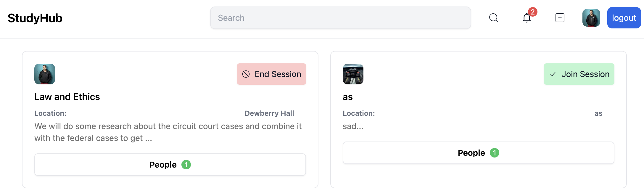Open notifications via the bell icon
The height and width of the screenshot is (196, 644).
pyautogui.click(x=527, y=18)
